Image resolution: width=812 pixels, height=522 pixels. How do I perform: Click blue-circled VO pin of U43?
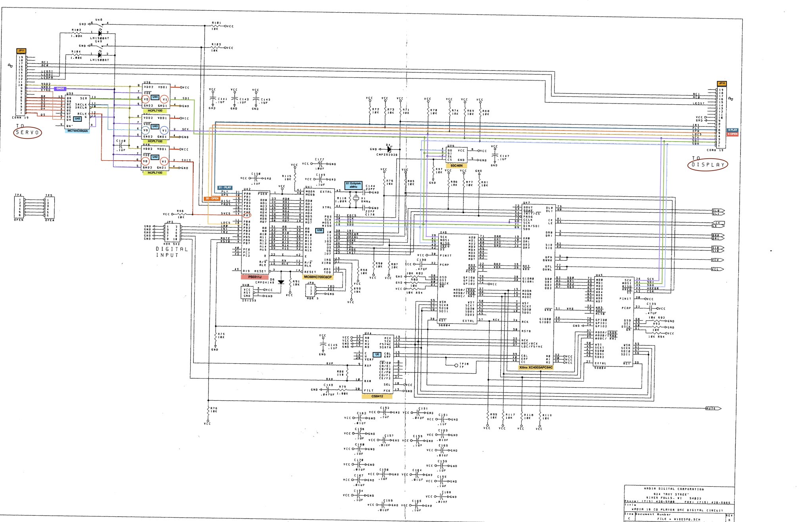(146, 130)
